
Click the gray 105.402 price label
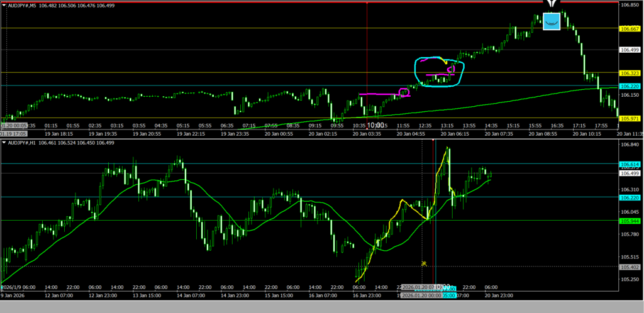tap(630, 266)
